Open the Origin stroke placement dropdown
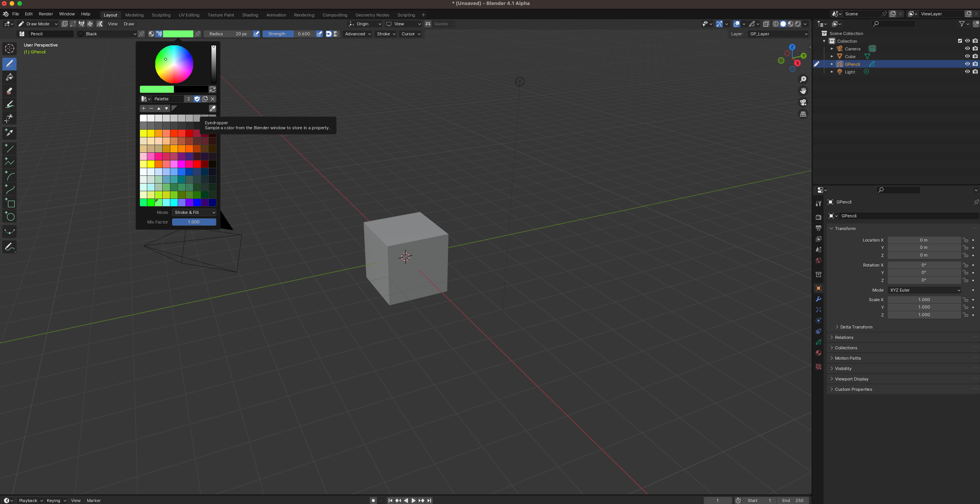 coord(365,24)
